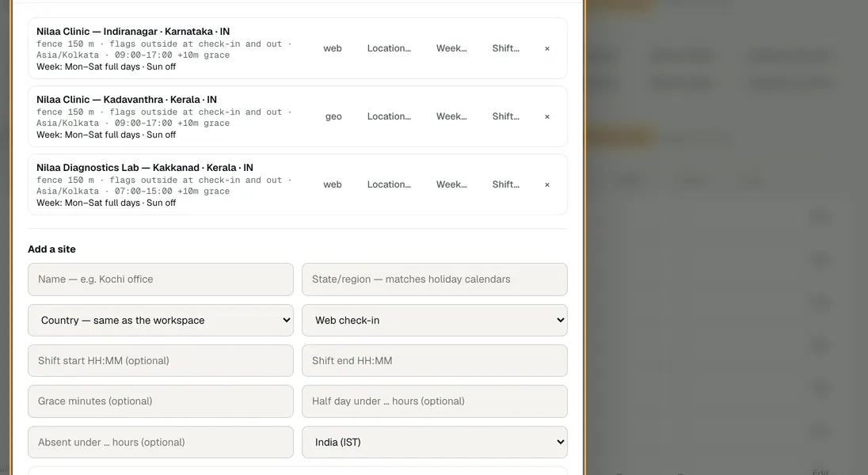Delete the Nilaa Diagnostics Lab Kakkanad site
868x475 pixels.
[x=547, y=185]
